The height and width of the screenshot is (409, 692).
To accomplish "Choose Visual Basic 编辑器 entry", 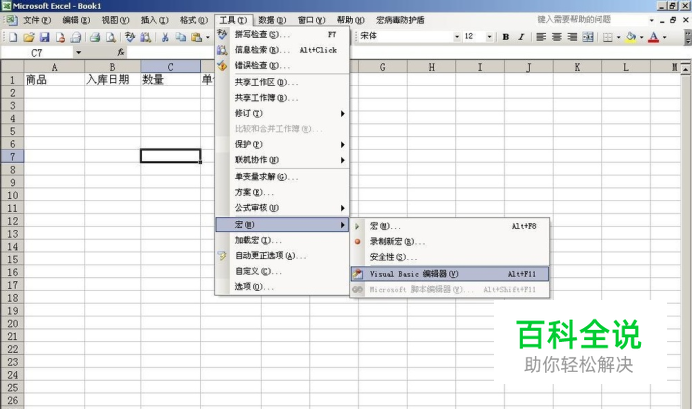I will pyautogui.click(x=450, y=274).
